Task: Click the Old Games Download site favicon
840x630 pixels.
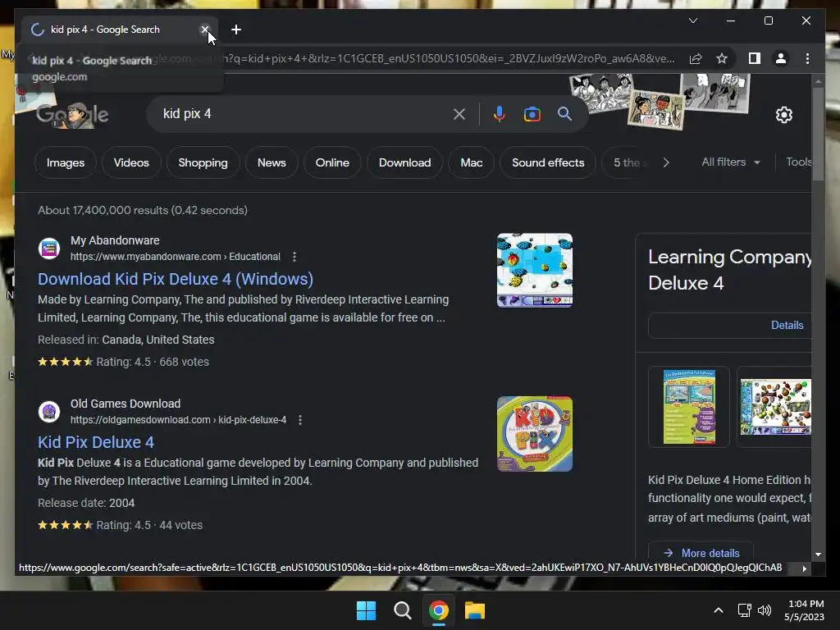Action: click(x=49, y=412)
